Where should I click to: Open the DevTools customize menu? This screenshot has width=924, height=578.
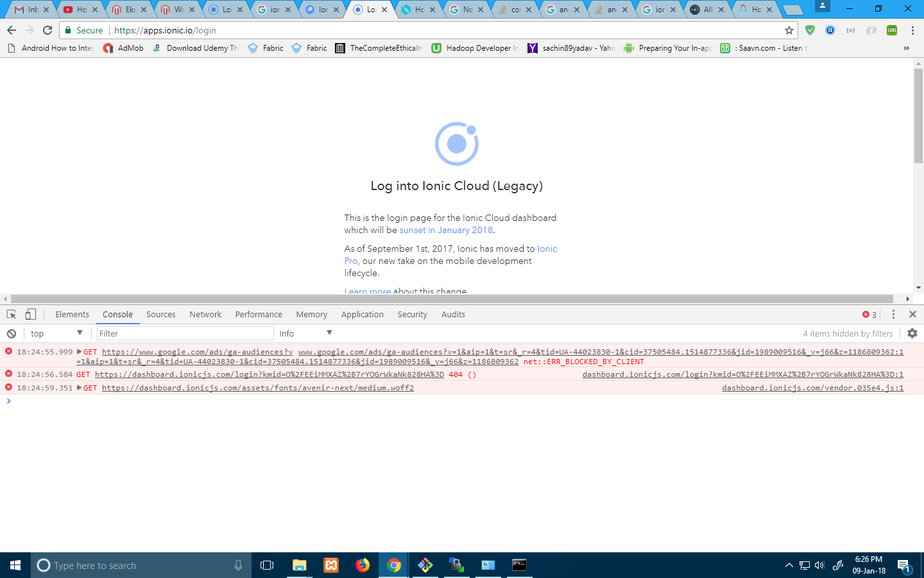[893, 314]
